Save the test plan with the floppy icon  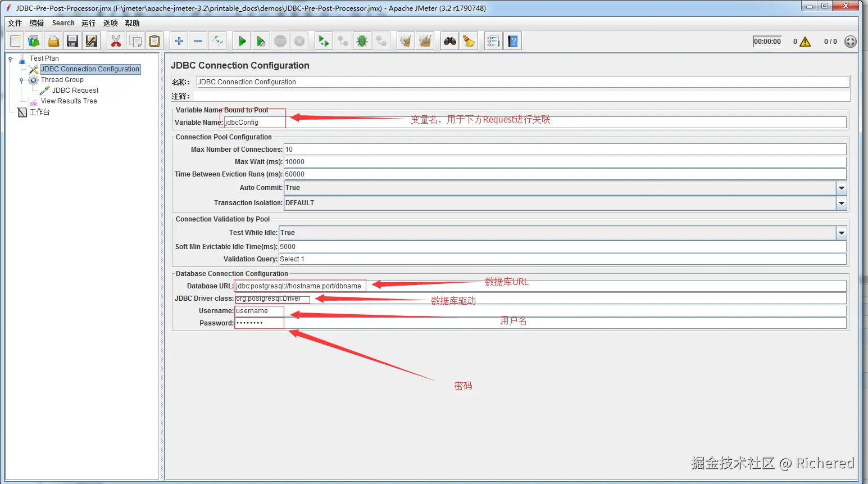(72, 41)
